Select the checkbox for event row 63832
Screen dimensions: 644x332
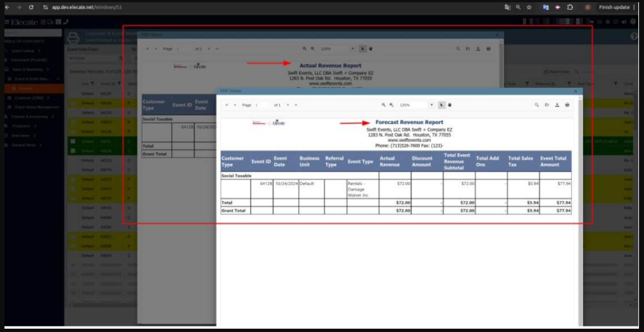coord(73,236)
